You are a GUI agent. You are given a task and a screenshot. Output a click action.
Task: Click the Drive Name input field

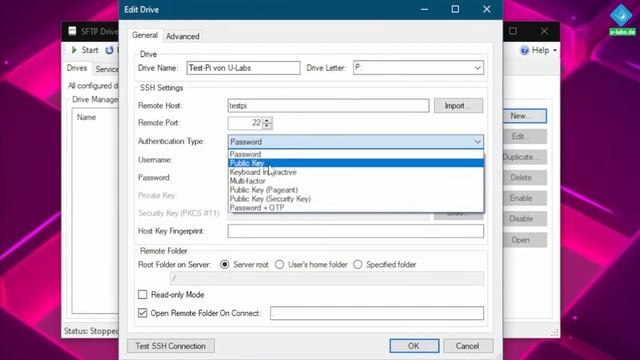tap(243, 68)
